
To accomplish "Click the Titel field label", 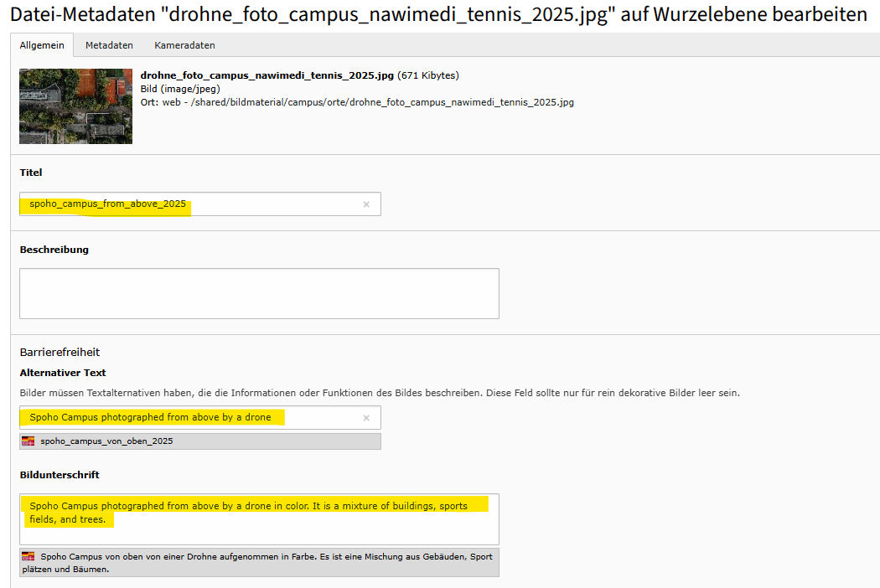I will (x=31, y=173).
